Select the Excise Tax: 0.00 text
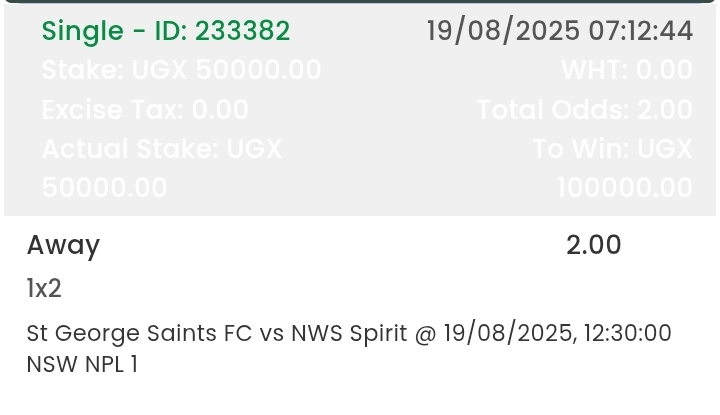Image resolution: width=720 pixels, height=415 pixels. (x=145, y=109)
